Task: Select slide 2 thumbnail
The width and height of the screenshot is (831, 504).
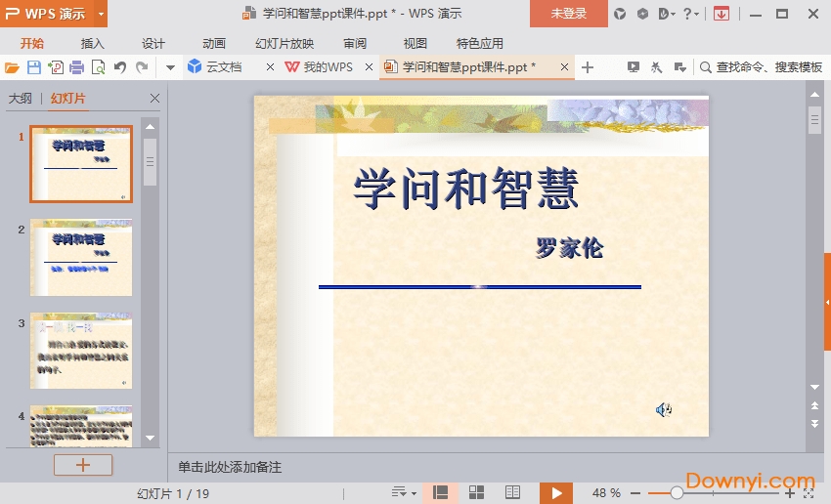Action: pyautogui.click(x=81, y=257)
